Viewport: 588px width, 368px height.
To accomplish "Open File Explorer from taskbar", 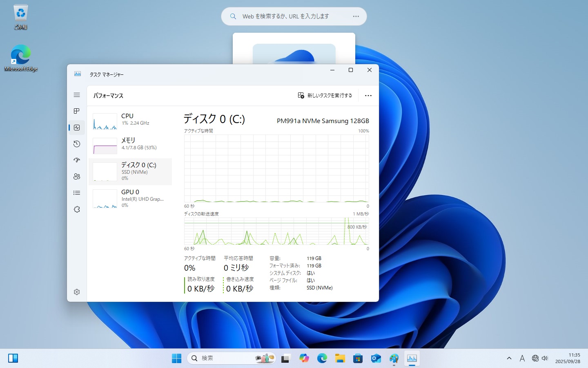I will tap(340, 358).
